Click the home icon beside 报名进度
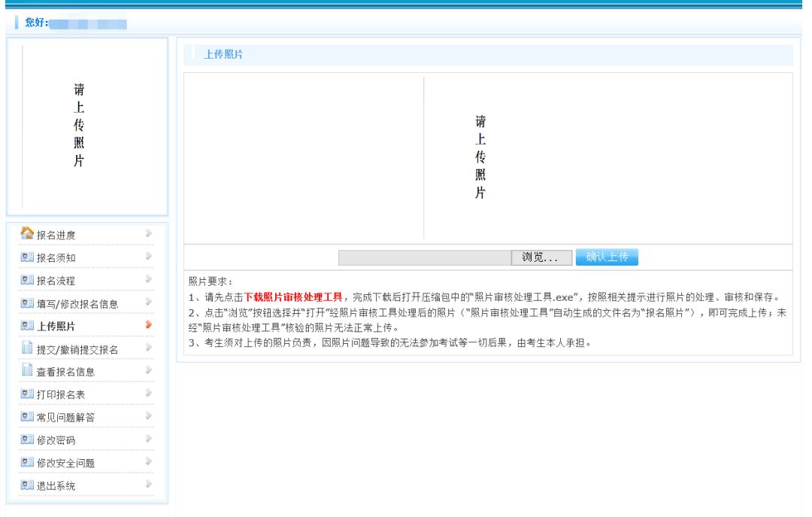The image size is (812, 517). click(26, 235)
